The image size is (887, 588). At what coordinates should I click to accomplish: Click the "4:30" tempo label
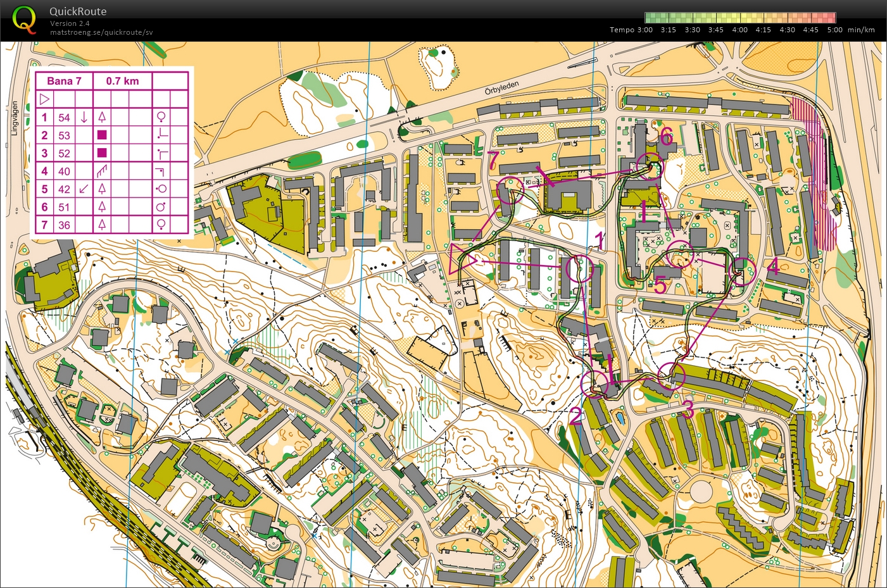coord(787,30)
